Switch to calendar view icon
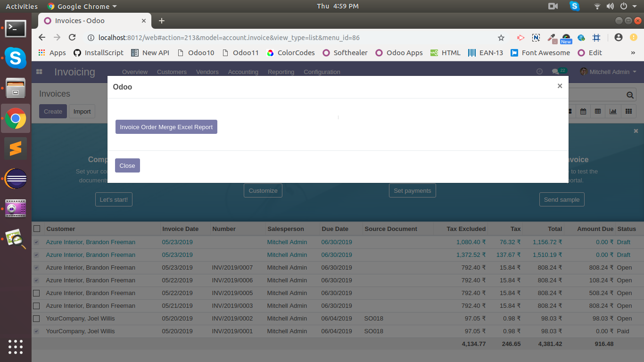Image resolution: width=644 pixels, height=362 pixels. [x=583, y=111]
